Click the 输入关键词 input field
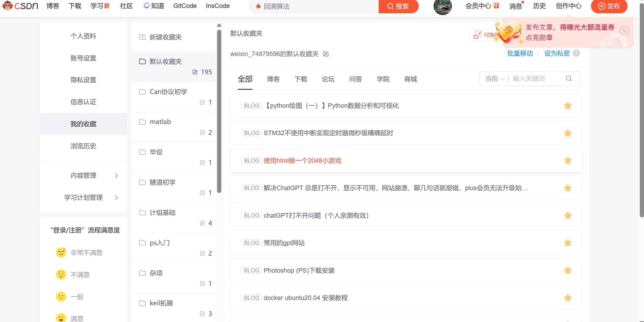The image size is (644, 322). click(x=536, y=79)
